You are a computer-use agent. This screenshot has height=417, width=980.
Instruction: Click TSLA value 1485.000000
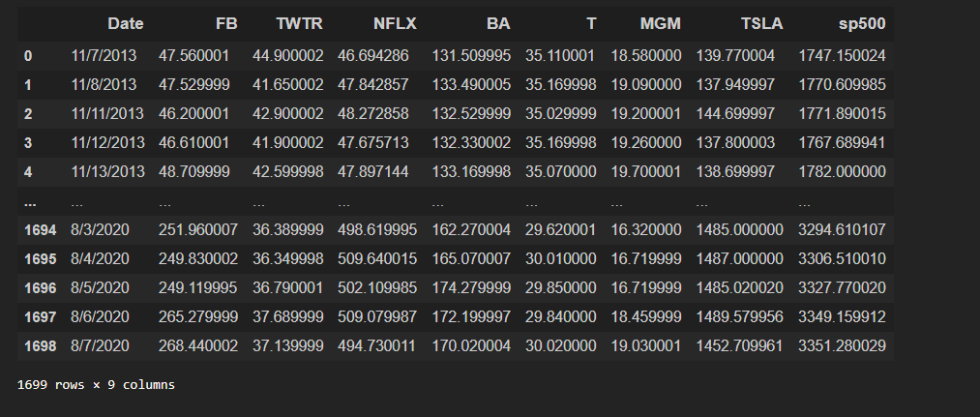tap(735, 231)
